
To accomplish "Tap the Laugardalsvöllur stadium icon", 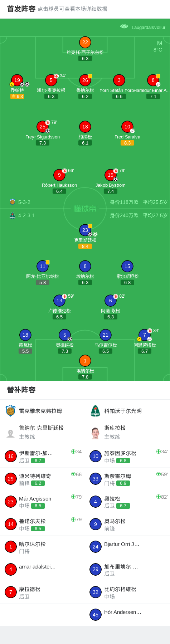I will tap(124, 27).
